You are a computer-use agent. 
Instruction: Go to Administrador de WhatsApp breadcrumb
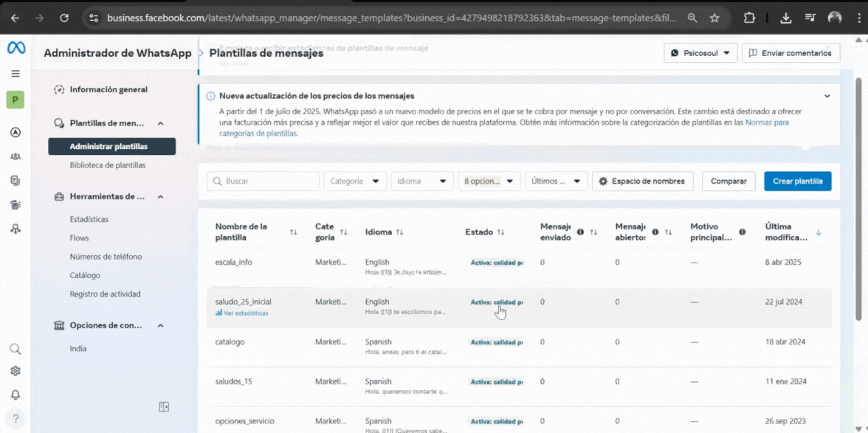(x=117, y=53)
